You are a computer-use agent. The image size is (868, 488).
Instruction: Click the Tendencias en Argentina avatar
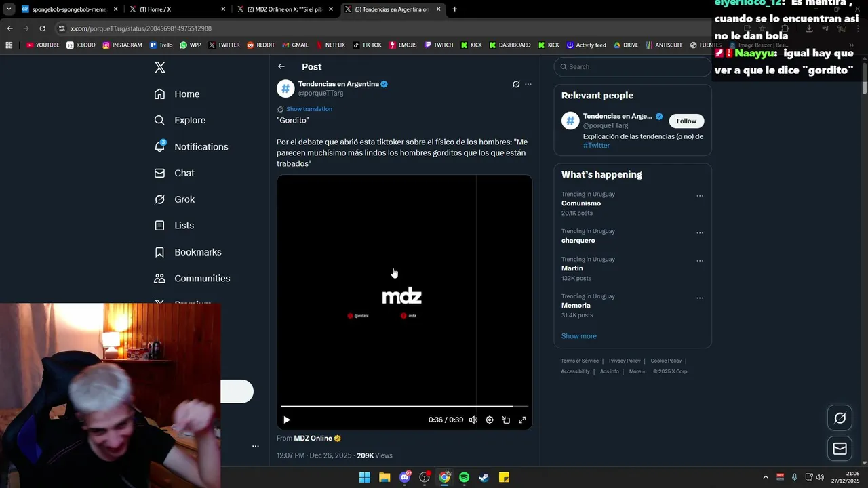[285, 88]
